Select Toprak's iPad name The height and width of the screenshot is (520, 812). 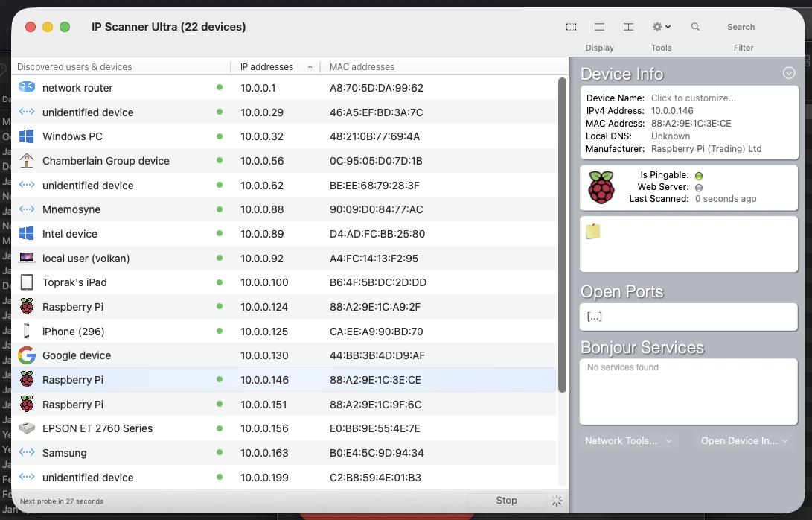74,282
